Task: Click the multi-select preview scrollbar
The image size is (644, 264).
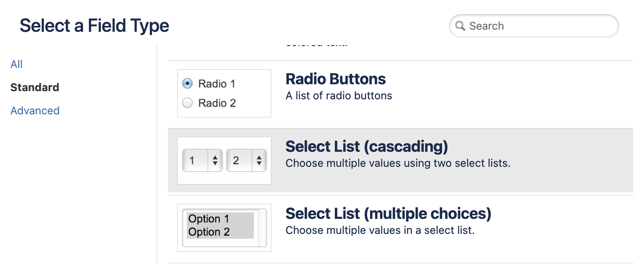Action: coord(261,228)
